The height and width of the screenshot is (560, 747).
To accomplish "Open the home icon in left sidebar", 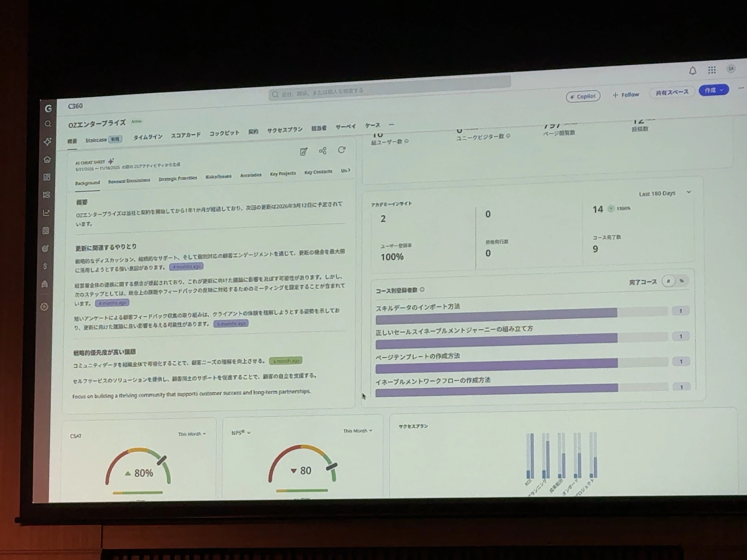I will [x=47, y=159].
